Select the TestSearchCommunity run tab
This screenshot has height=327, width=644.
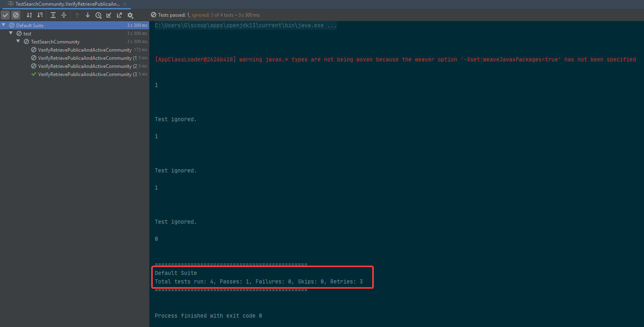(67, 4)
